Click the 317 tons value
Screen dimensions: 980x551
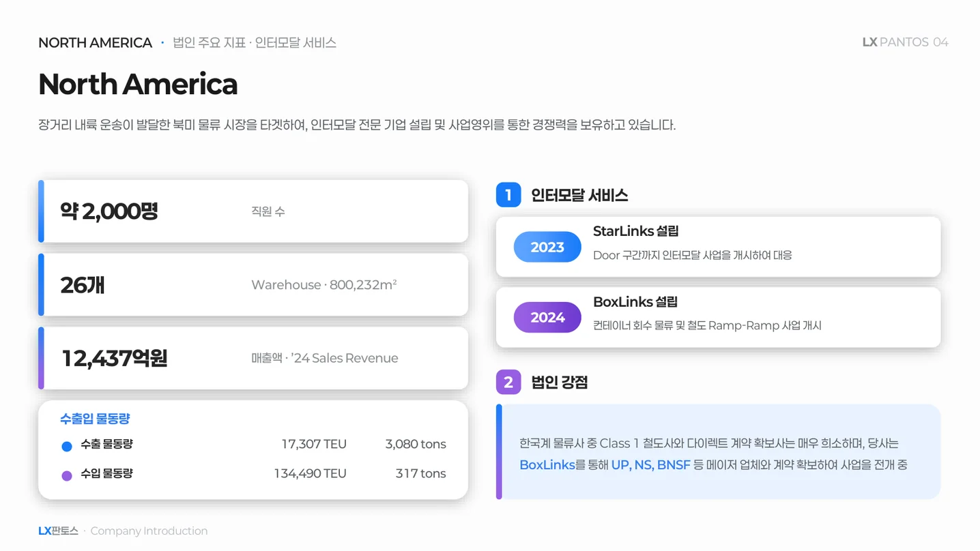pos(420,473)
